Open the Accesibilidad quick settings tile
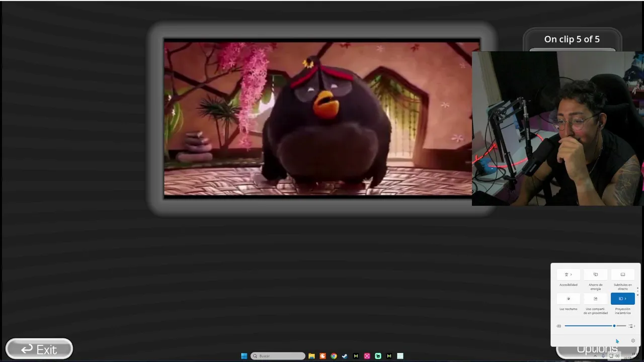Image resolution: width=644 pixels, height=362 pixels. coord(569,275)
